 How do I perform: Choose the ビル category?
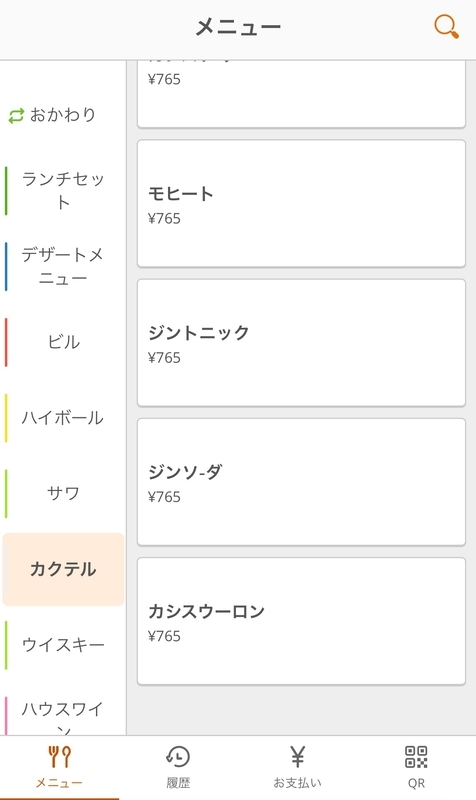[63, 342]
